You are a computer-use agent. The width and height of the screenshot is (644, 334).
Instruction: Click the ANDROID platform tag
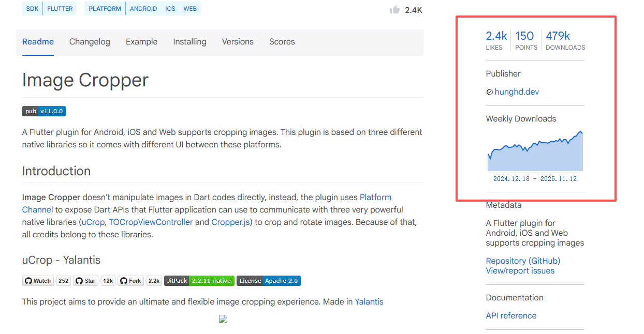point(143,9)
